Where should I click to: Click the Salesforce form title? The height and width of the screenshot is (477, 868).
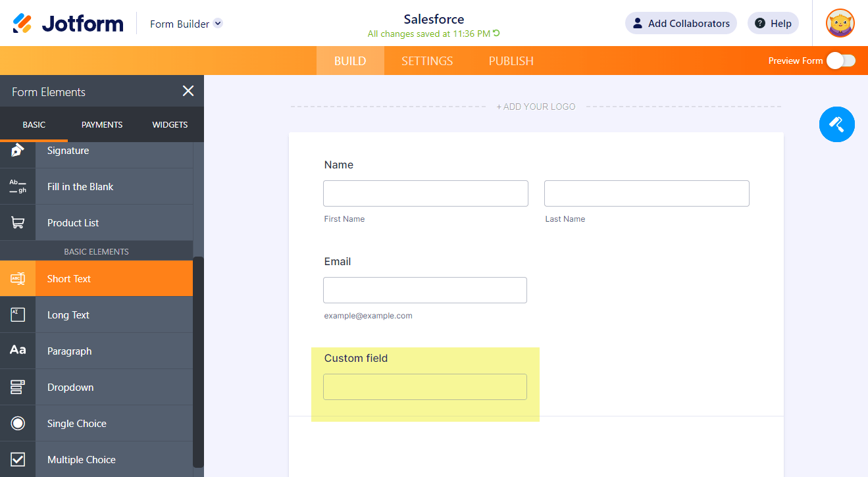tap(434, 19)
